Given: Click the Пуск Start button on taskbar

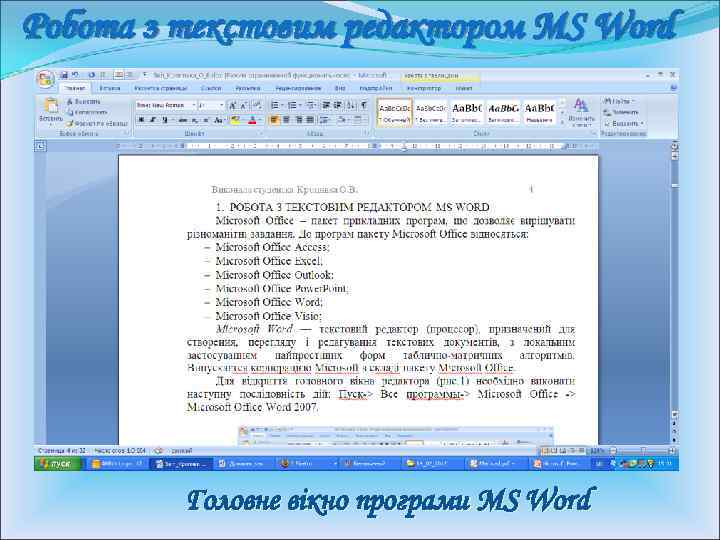Looking at the screenshot, I should pyautogui.click(x=57, y=464).
